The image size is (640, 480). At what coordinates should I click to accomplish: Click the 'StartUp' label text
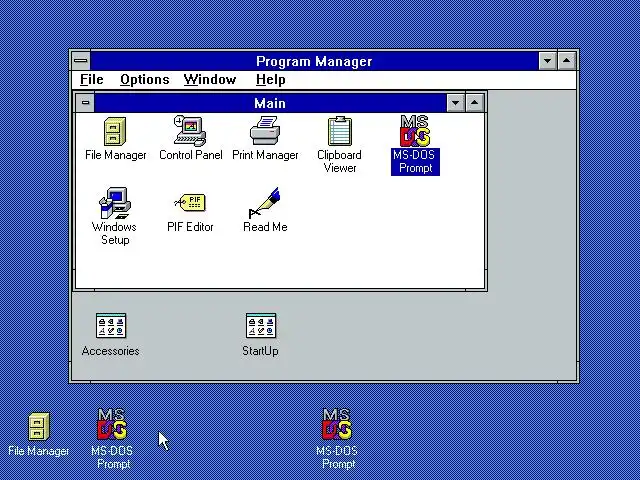[260, 351]
